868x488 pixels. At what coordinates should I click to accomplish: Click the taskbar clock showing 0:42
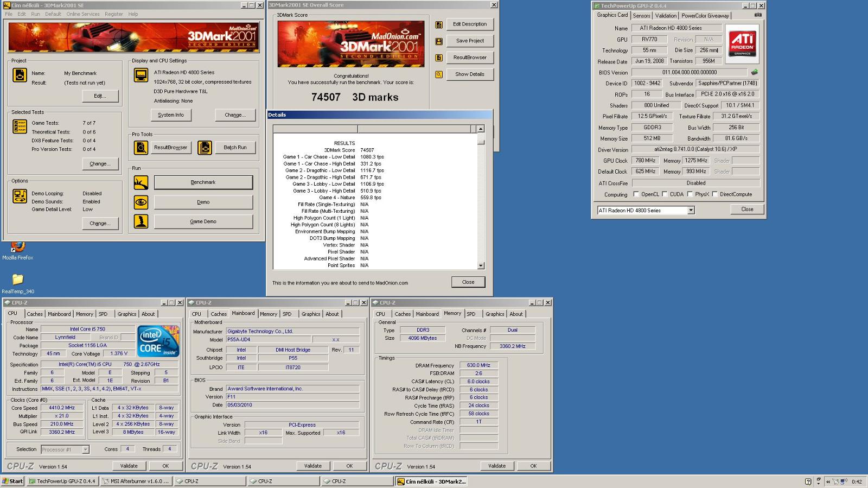point(857,481)
